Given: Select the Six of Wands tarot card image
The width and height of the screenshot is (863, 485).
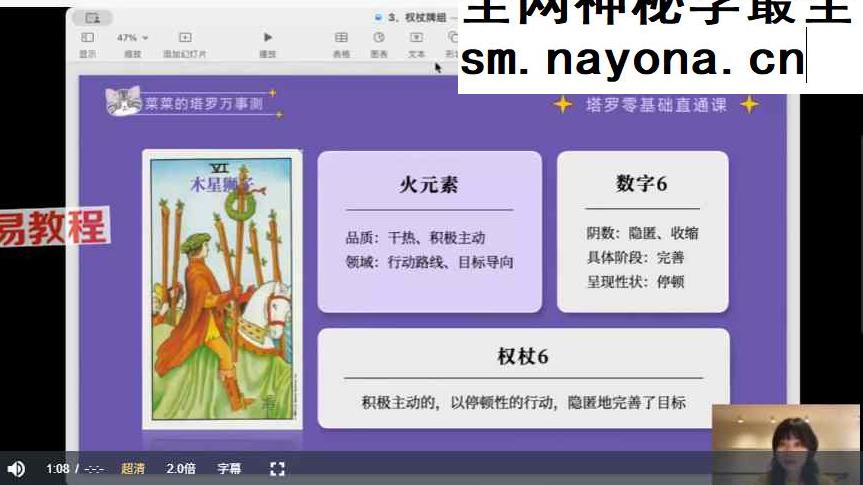Looking at the screenshot, I should pyautogui.click(x=222, y=289).
